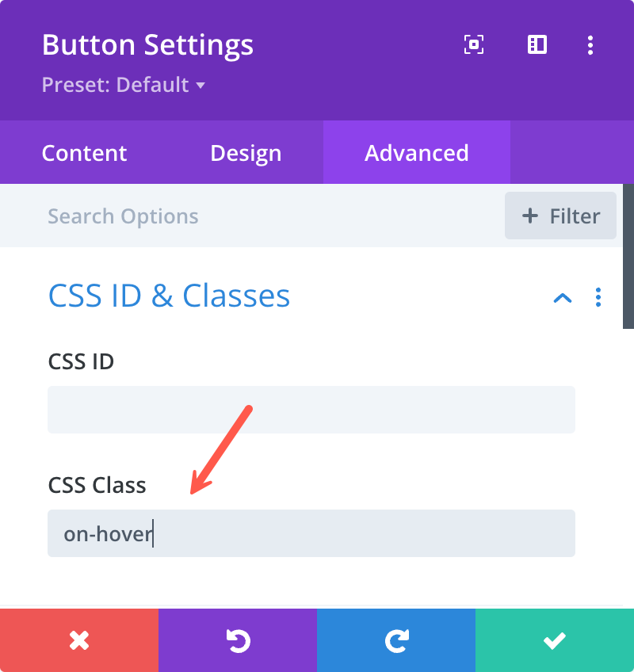Snap the modal to sidebar layout icon
Image resolution: width=634 pixels, height=672 pixels.
pyautogui.click(x=537, y=44)
